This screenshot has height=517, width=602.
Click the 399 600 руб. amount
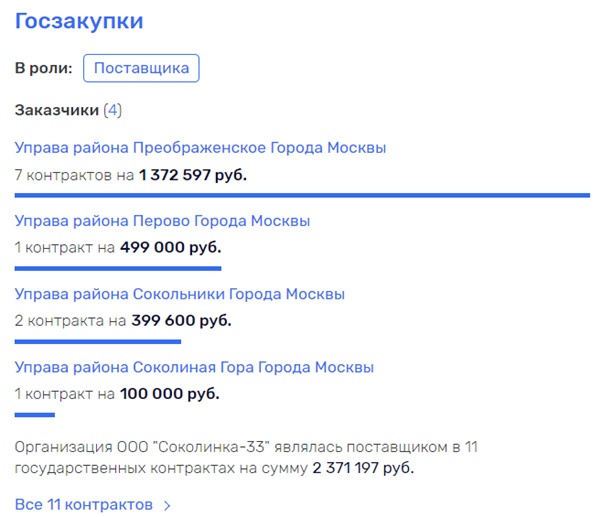pyautogui.click(x=181, y=320)
